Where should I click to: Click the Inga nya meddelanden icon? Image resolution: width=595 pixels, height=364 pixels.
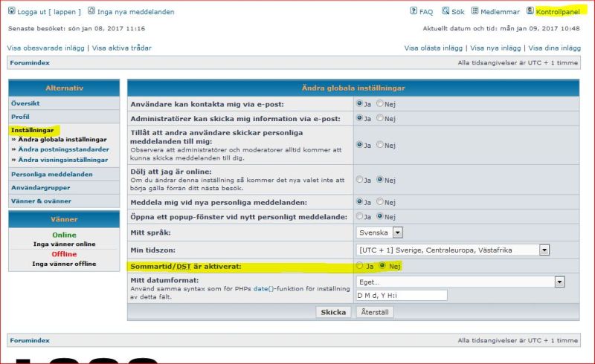pyautogui.click(x=91, y=12)
